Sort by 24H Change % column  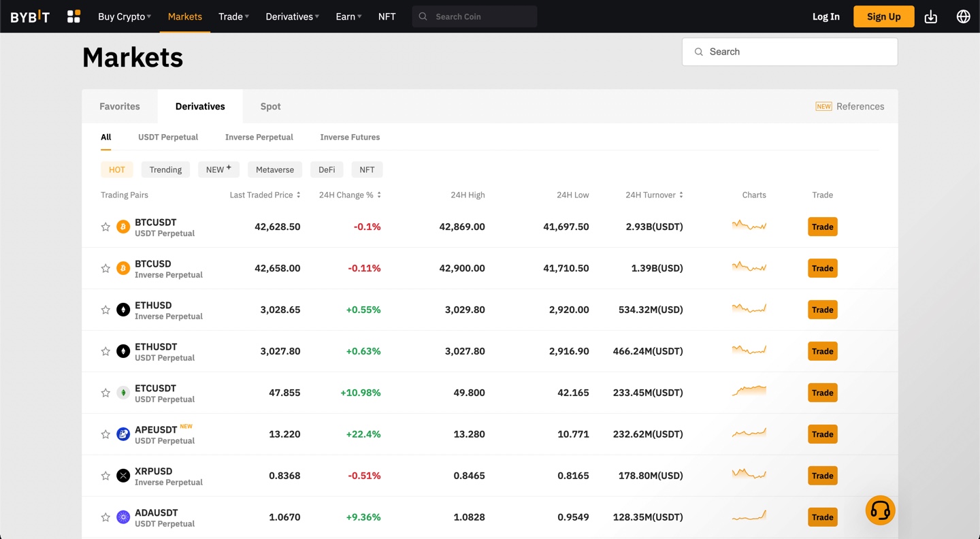point(350,195)
